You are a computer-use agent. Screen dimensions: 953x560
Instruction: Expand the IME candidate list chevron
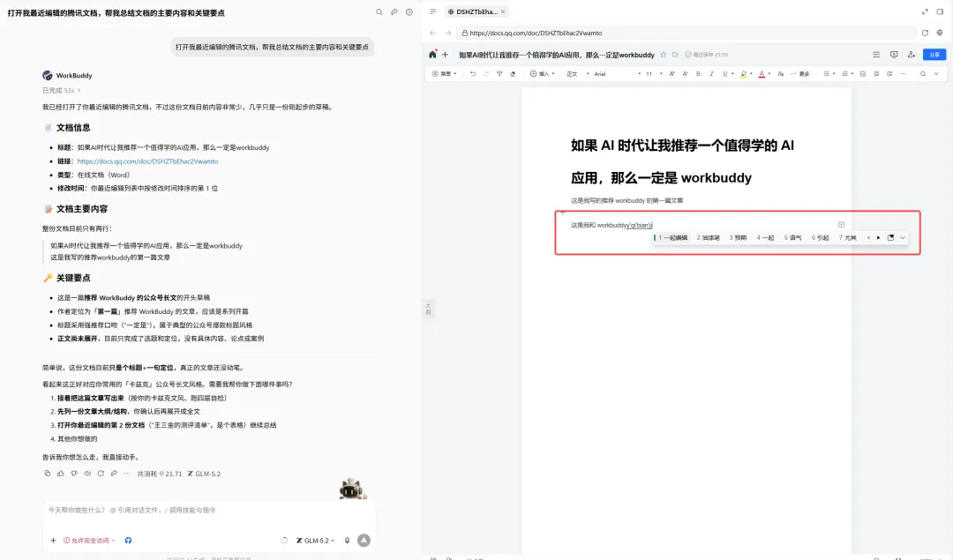[x=903, y=237]
